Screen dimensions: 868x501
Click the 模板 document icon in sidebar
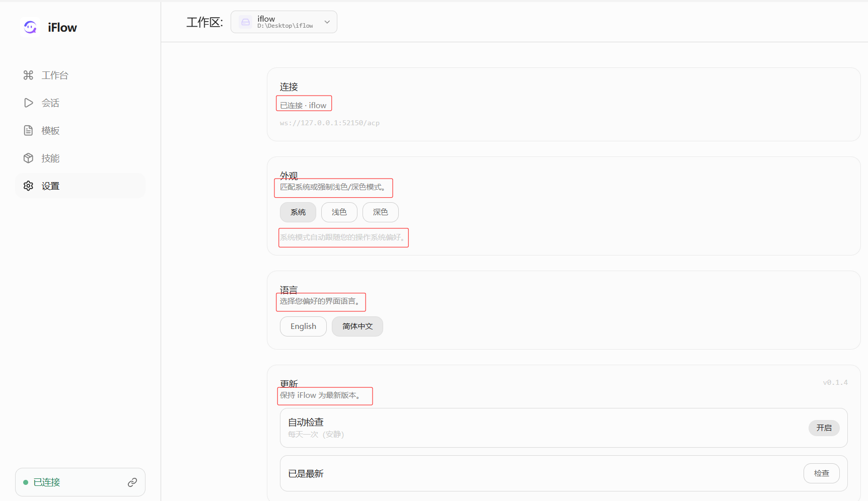(x=28, y=130)
